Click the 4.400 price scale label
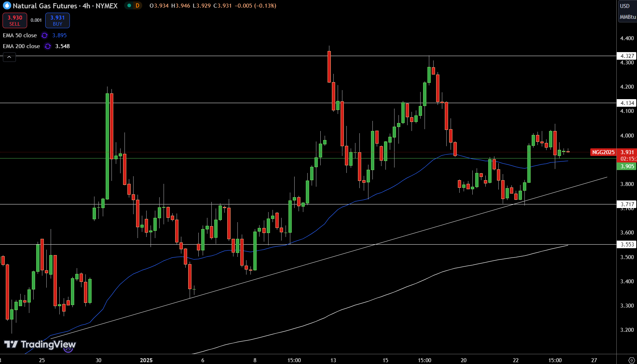This screenshot has height=364, width=637. pyautogui.click(x=627, y=38)
